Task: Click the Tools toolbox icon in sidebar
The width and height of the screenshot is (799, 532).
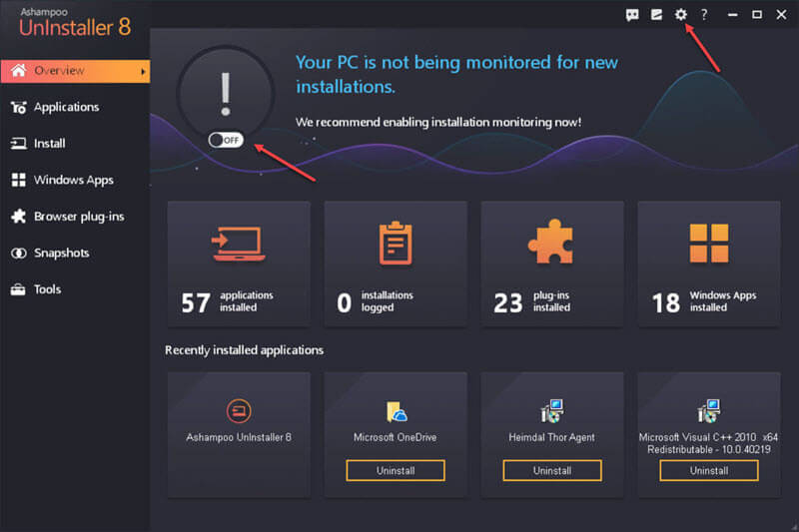Action: [x=18, y=289]
